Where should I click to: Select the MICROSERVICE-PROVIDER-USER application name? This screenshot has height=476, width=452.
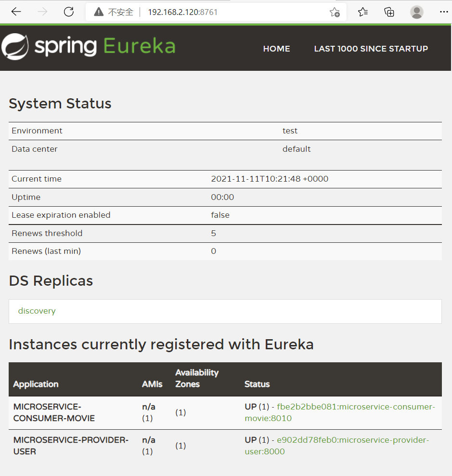[71, 446]
